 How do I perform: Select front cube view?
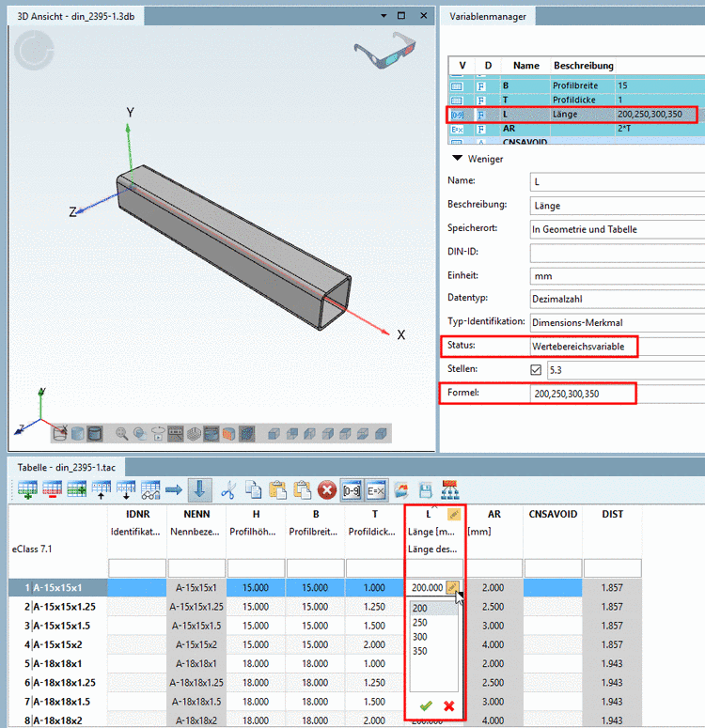[x=274, y=434]
